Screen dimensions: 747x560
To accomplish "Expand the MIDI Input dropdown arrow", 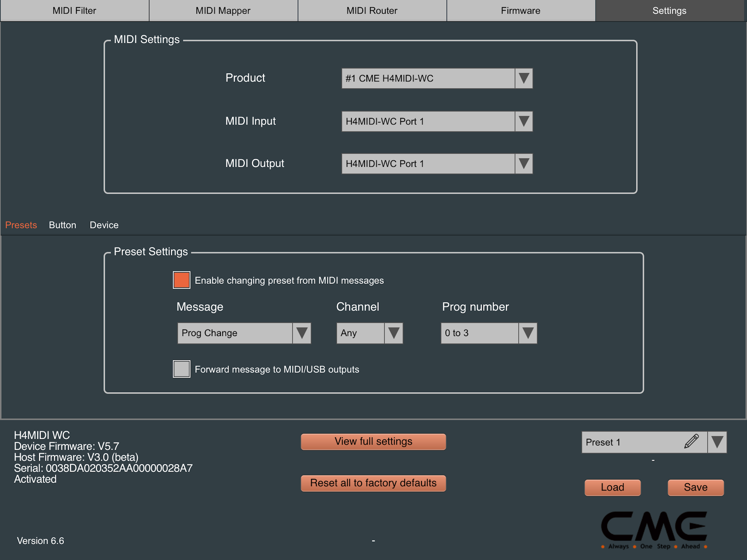I will pos(524,121).
